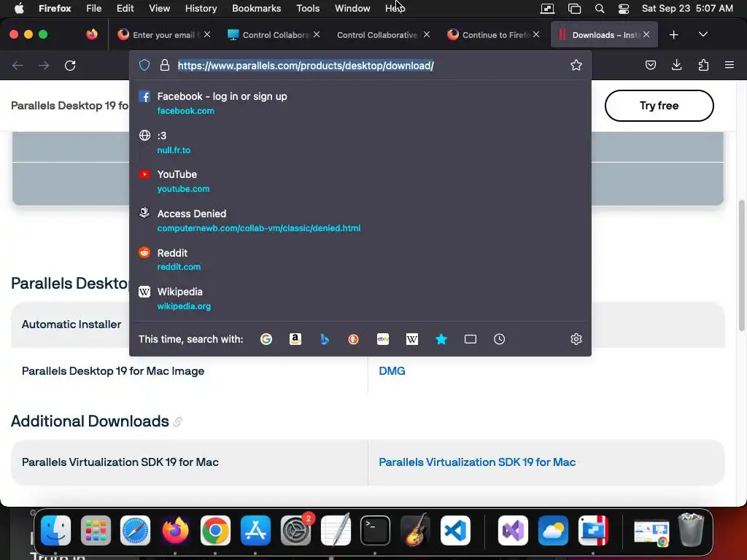Screen dimensions: 747x560
Task: Click the Sat Sep 23 5:07 AM clock
Action: (687, 8)
